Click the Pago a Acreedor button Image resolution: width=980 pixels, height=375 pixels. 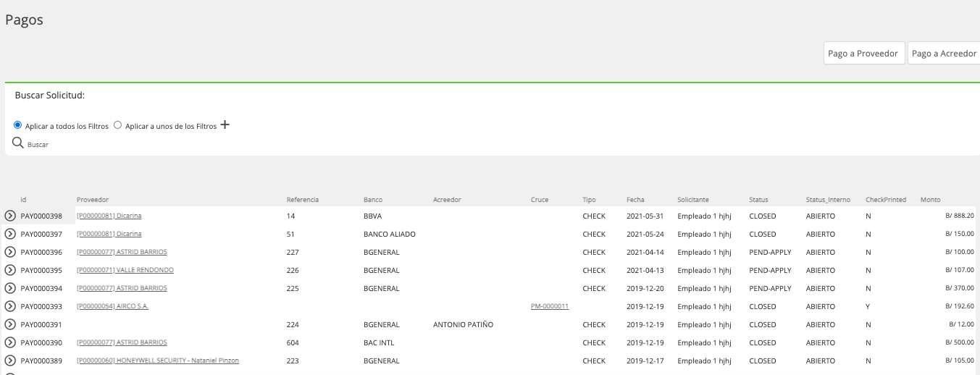tap(944, 54)
